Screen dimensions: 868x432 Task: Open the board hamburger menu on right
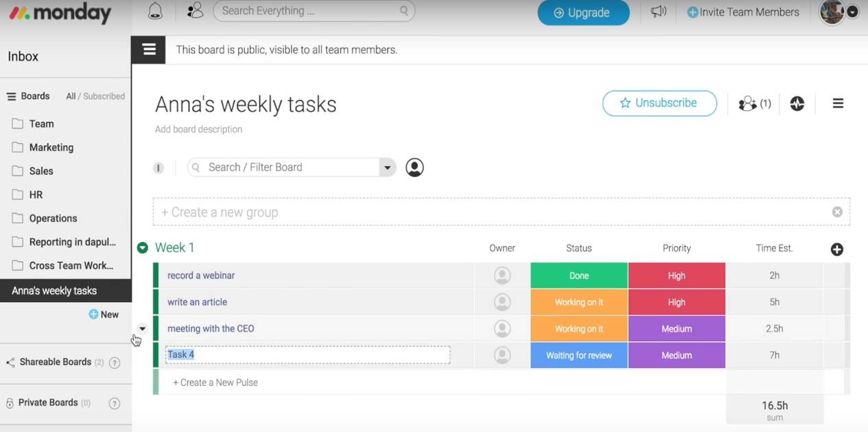[838, 104]
